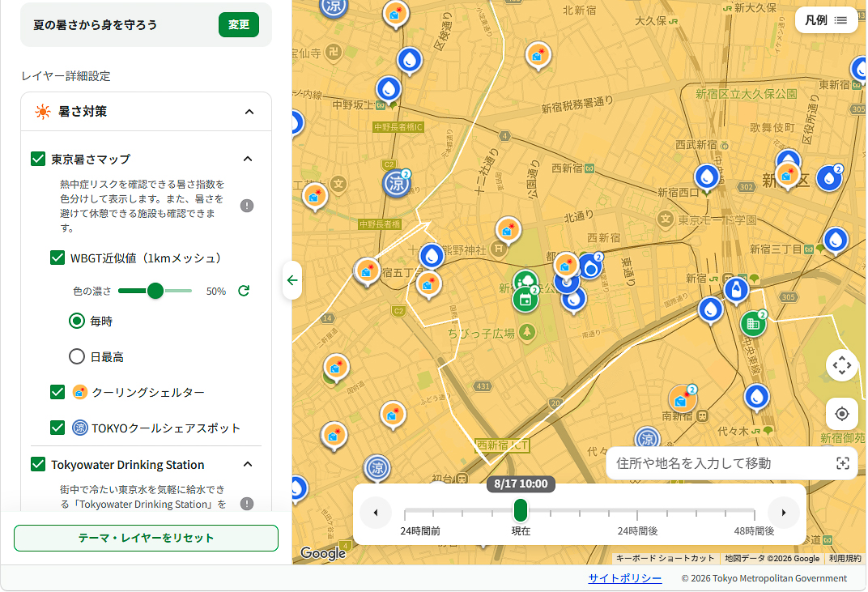Jump timeline to 48時間後 marker

(x=754, y=530)
